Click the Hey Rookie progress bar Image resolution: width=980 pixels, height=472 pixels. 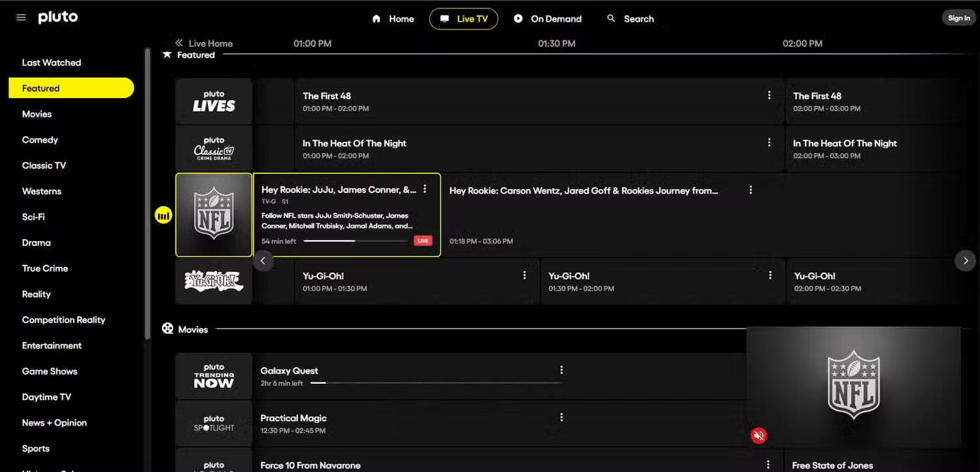tap(356, 241)
